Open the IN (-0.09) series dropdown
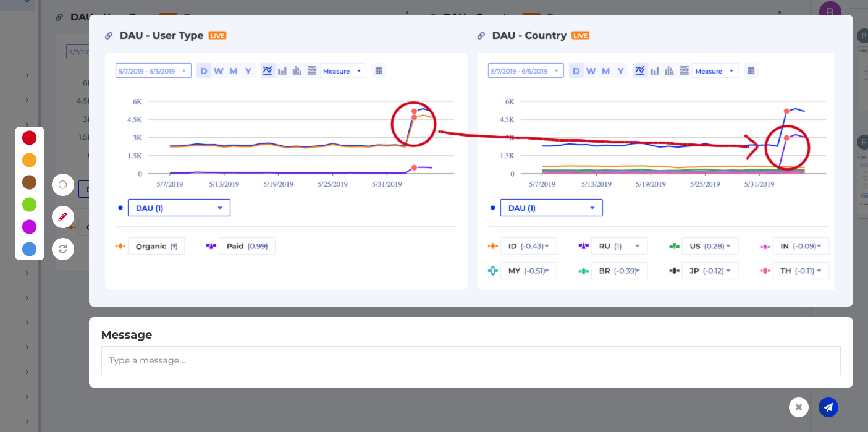The height and width of the screenshot is (432, 868). click(x=801, y=246)
